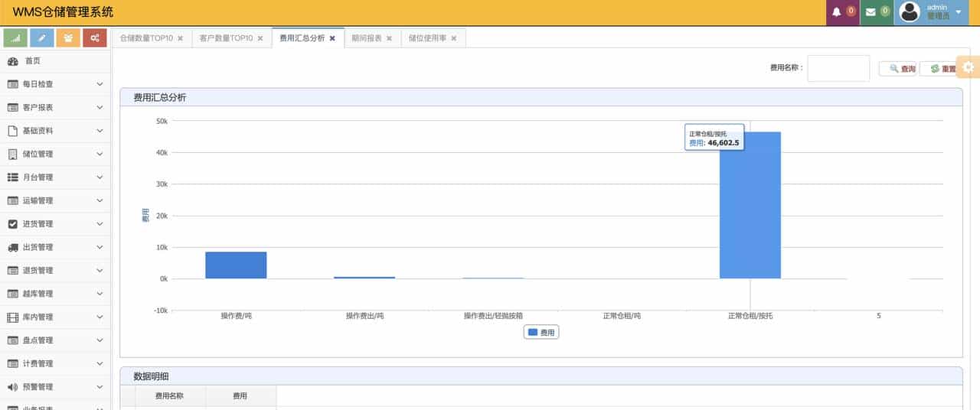Click the 费用名称 table column header

pos(169,396)
